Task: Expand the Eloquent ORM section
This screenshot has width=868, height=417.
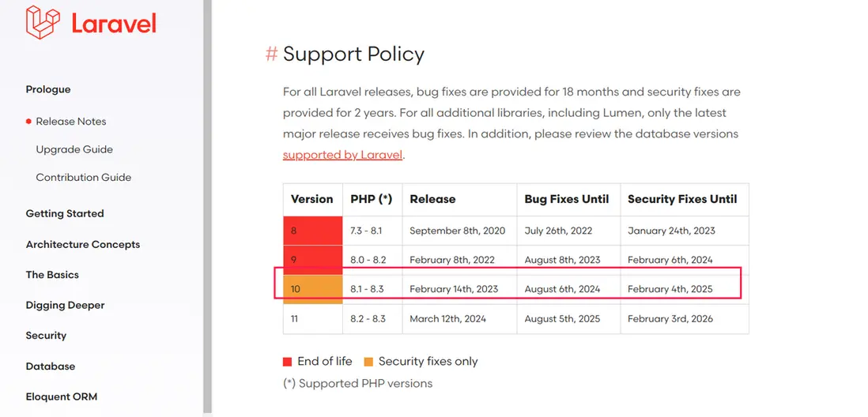Action: point(62,396)
